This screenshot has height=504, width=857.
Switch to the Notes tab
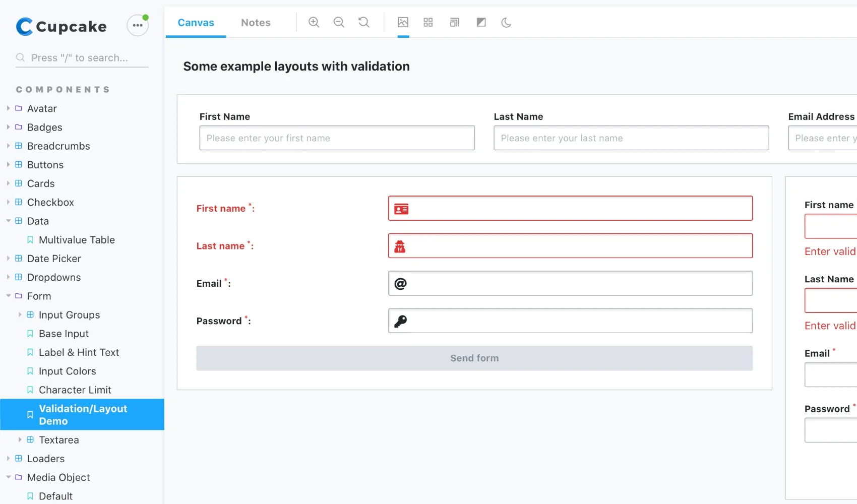pos(256,23)
